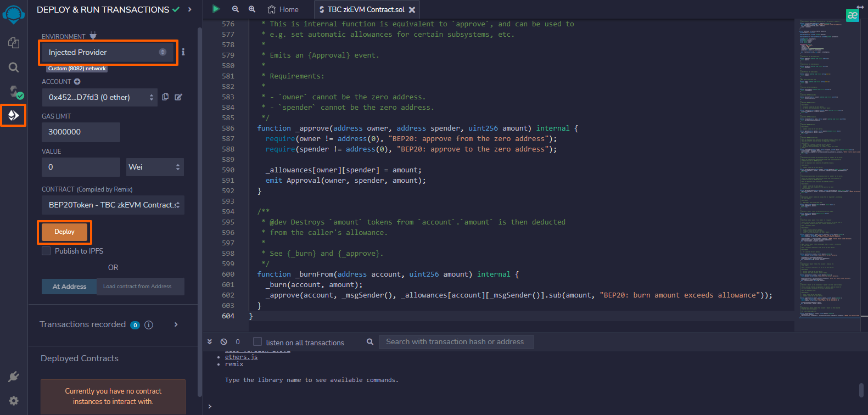Open the BEP20Token contract dropdown
This screenshot has height=415, width=868.
click(113, 205)
